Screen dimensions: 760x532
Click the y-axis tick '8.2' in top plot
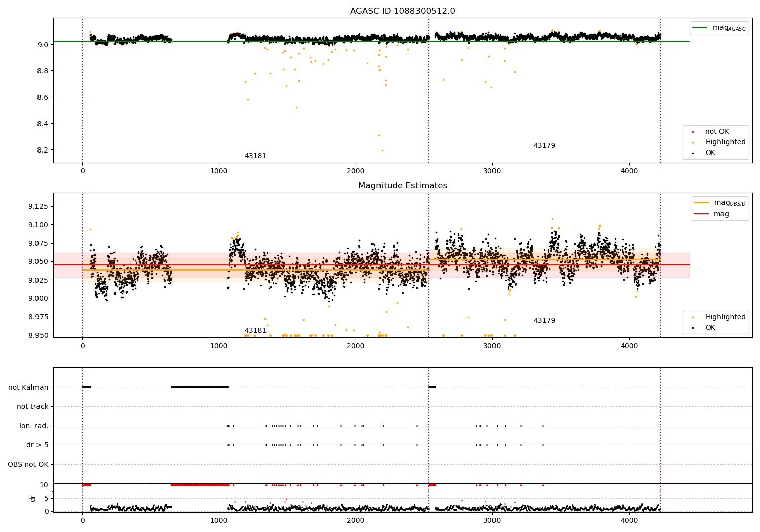[x=43, y=150]
